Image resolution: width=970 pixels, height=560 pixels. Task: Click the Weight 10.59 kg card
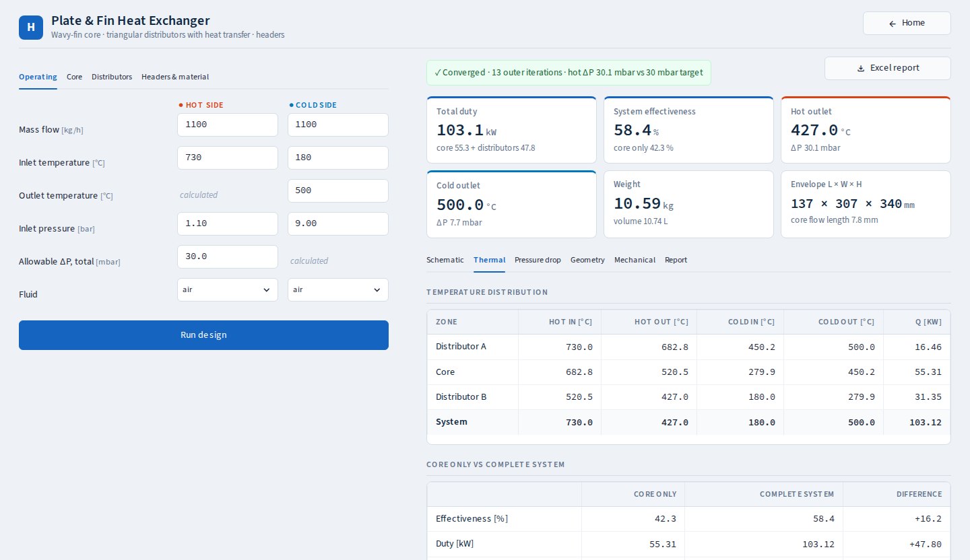688,204
